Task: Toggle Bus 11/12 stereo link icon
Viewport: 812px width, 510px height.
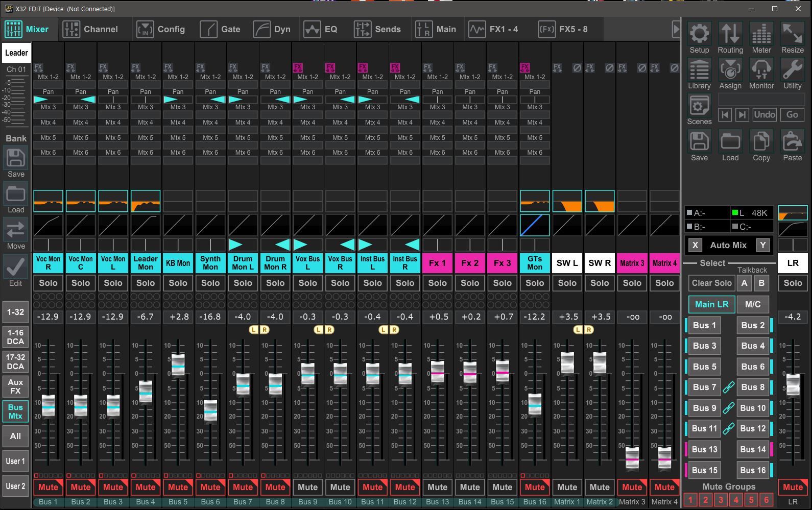Action: tap(729, 428)
